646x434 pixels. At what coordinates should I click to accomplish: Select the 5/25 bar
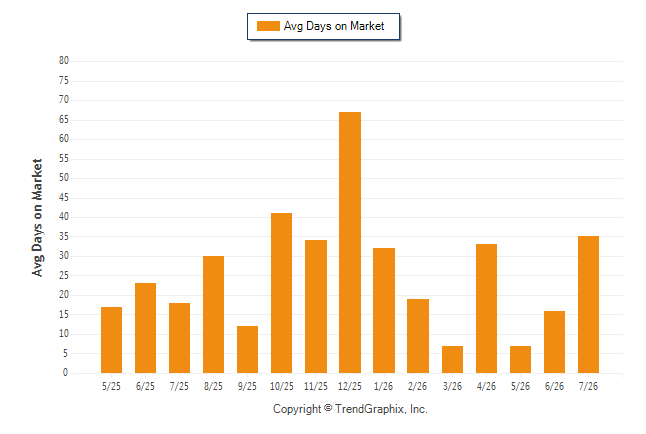(x=111, y=340)
